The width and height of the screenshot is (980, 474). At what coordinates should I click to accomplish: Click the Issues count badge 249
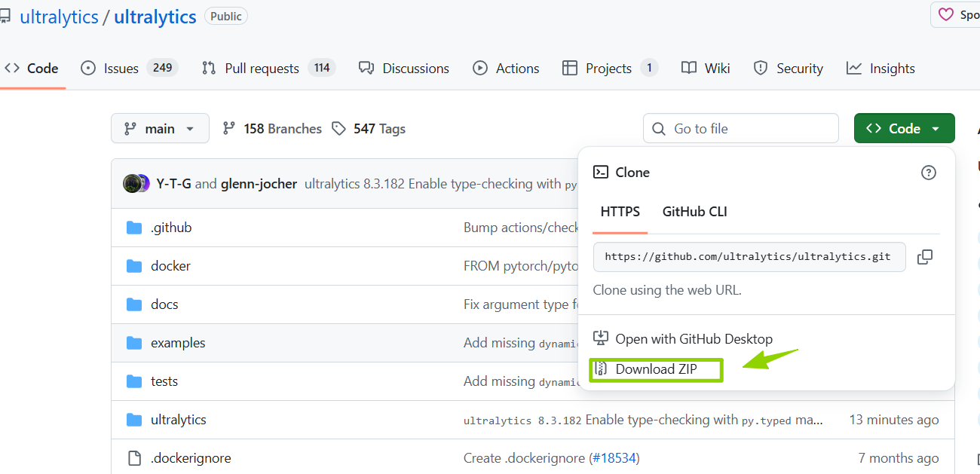coord(162,68)
